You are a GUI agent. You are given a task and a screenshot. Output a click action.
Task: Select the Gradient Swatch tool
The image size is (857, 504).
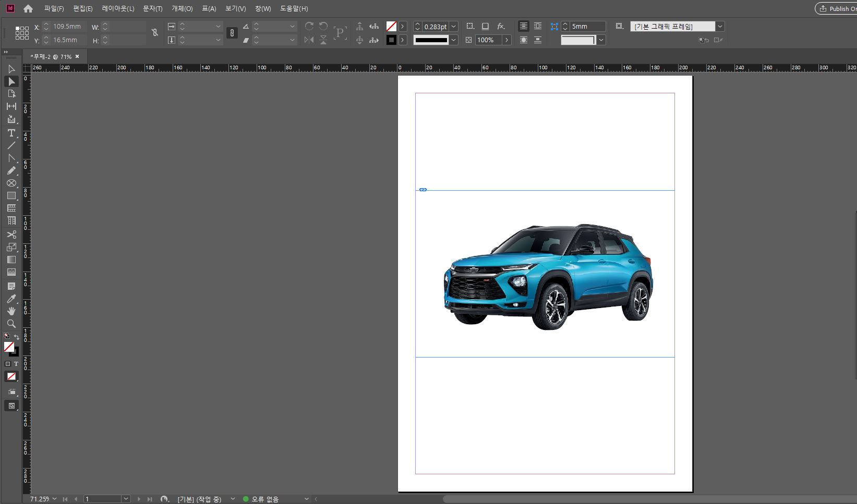click(11, 260)
